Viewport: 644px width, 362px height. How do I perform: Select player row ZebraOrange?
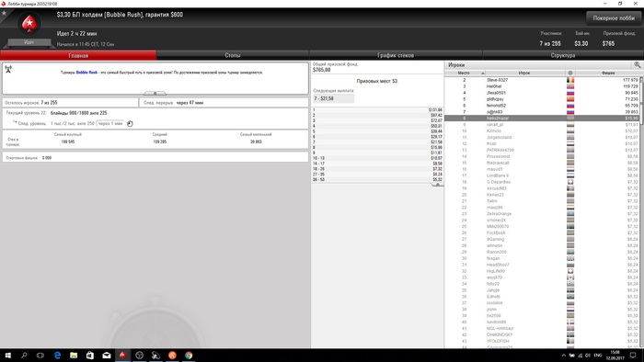(542, 213)
